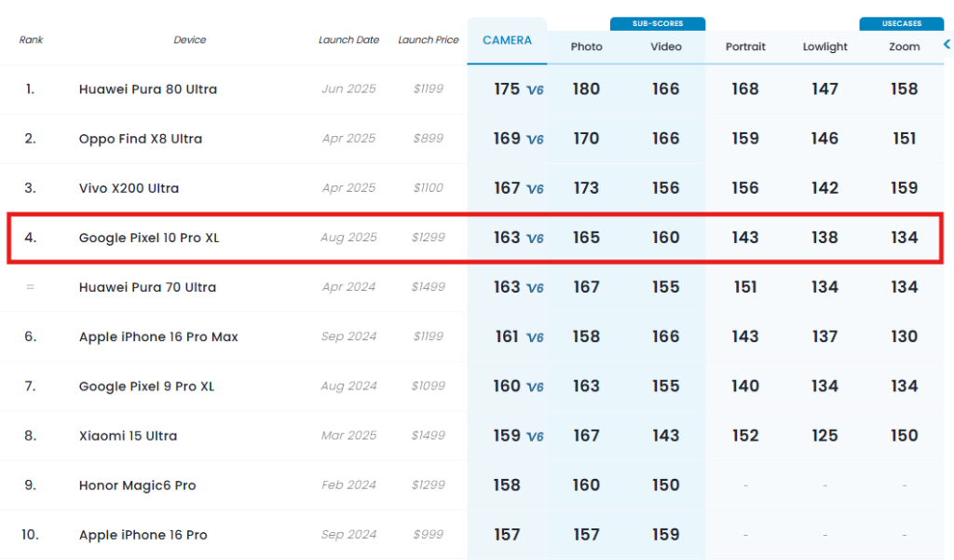Click launch date Jun 2025

tap(348, 89)
